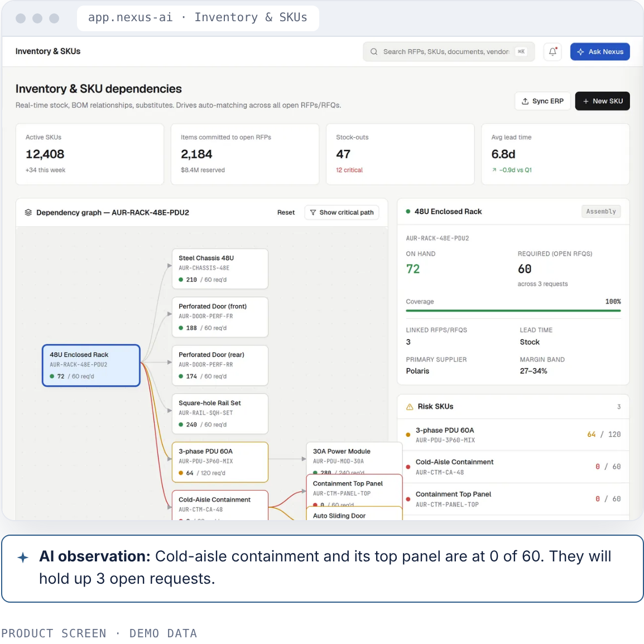Select the Steel Chassis 48U node
Viewport: 644px width, 644px height.
220,269
